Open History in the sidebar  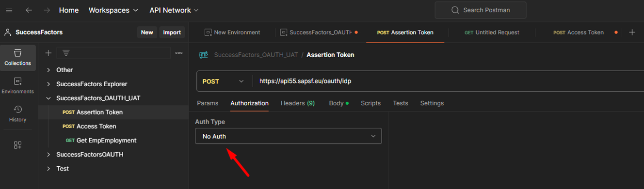coord(18,114)
